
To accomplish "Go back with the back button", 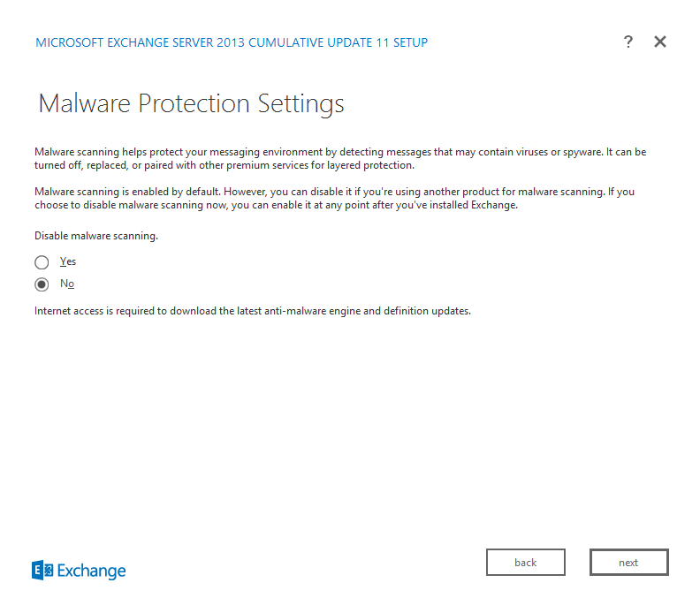I will point(525,563).
